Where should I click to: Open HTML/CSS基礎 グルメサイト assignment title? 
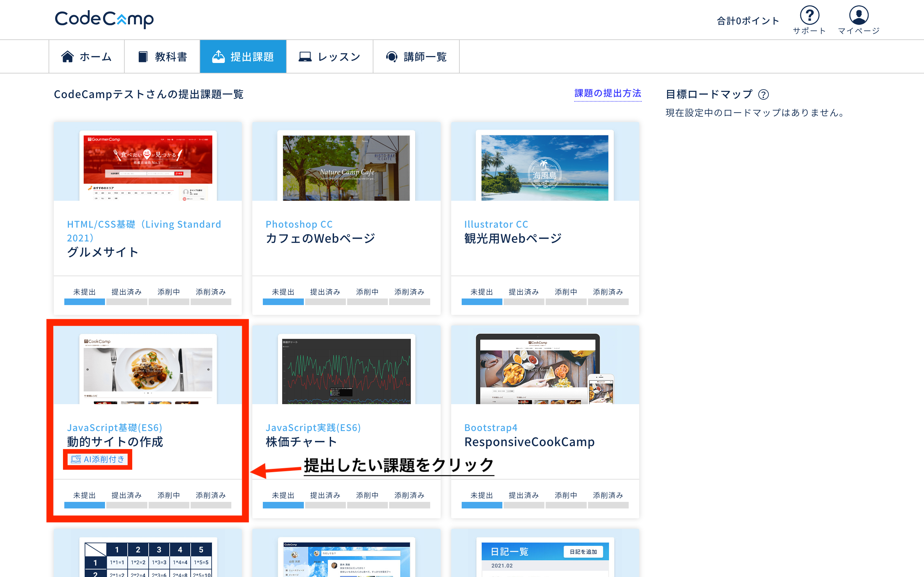point(102,252)
